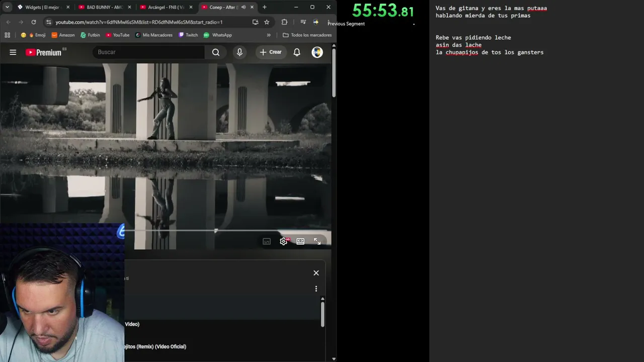Screen dimensions: 644x362
Task: Toggle theater mode on the player
Action: 300,241
